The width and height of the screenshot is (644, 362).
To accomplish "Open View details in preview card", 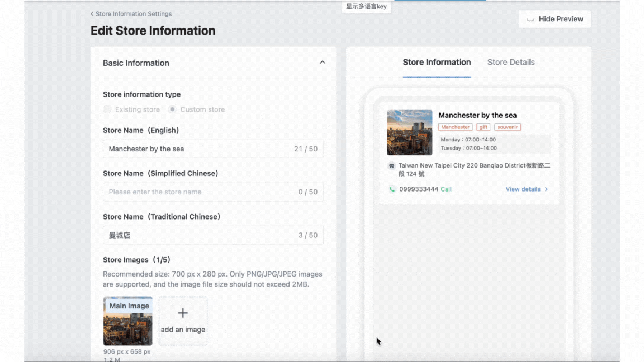I will click(x=523, y=189).
